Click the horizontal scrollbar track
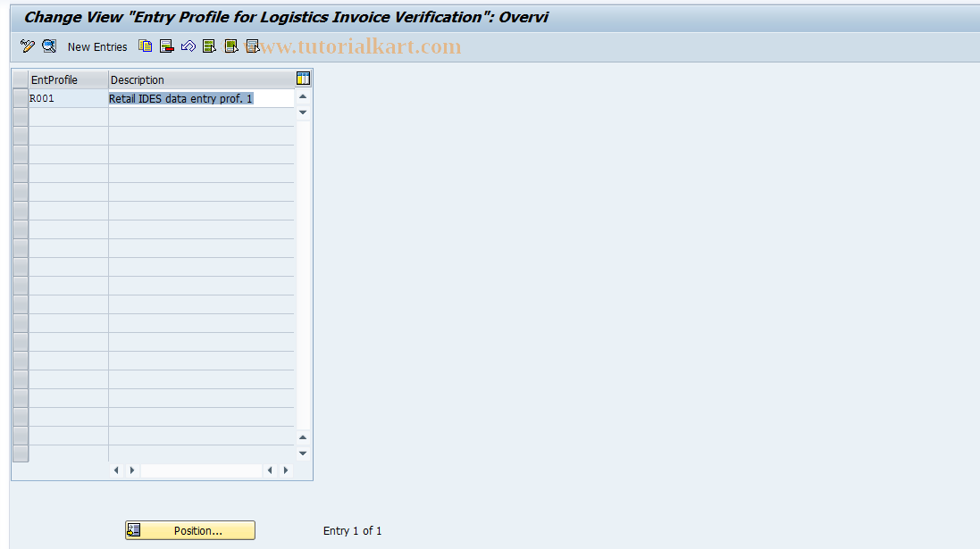 click(201, 470)
